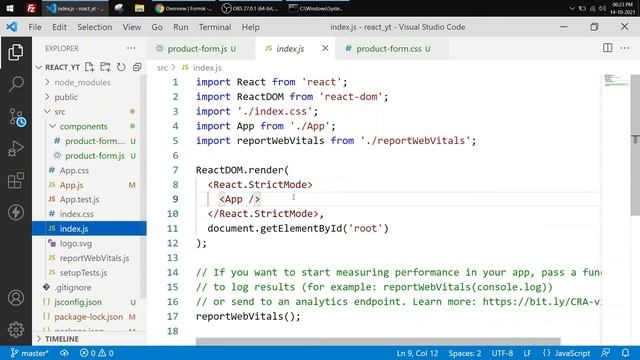640x360 pixels.
Task: Open editor more actions ellipsis
Action: [624, 48]
